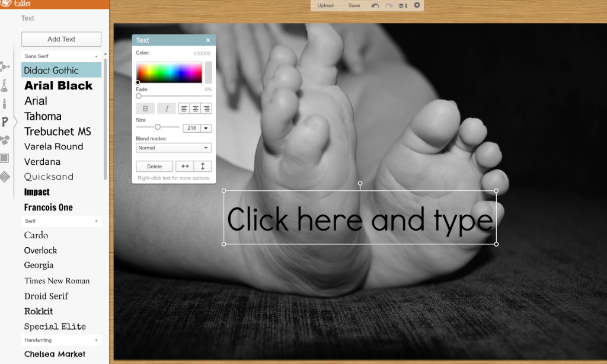The image size is (607, 364).
Task: Center-align the text
Action: coord(195,108)
